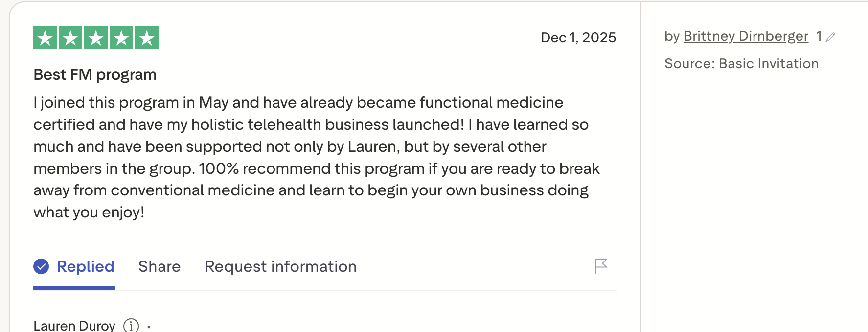Click Request information
Viewport: 868px width, 332px height.
pyautogui.click(x=280, y=266)
